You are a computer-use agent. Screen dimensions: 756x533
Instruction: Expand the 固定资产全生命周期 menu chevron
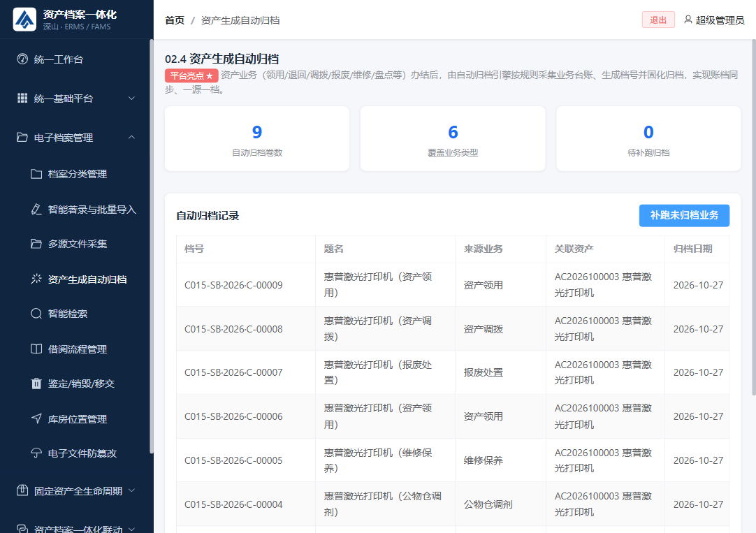pos(131,490)
